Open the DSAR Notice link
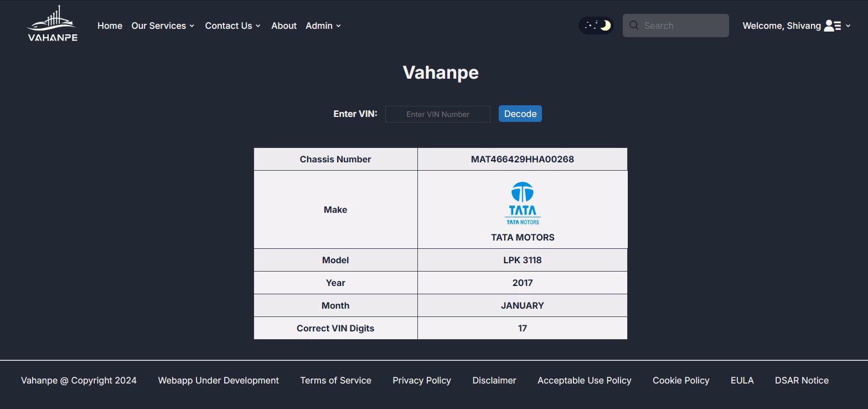 [802, 380]
